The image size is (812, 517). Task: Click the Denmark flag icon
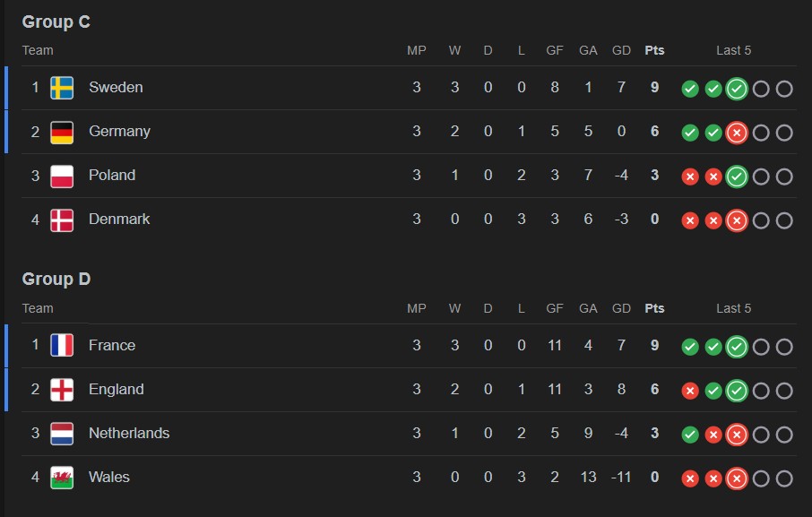[x=62, y=220]
